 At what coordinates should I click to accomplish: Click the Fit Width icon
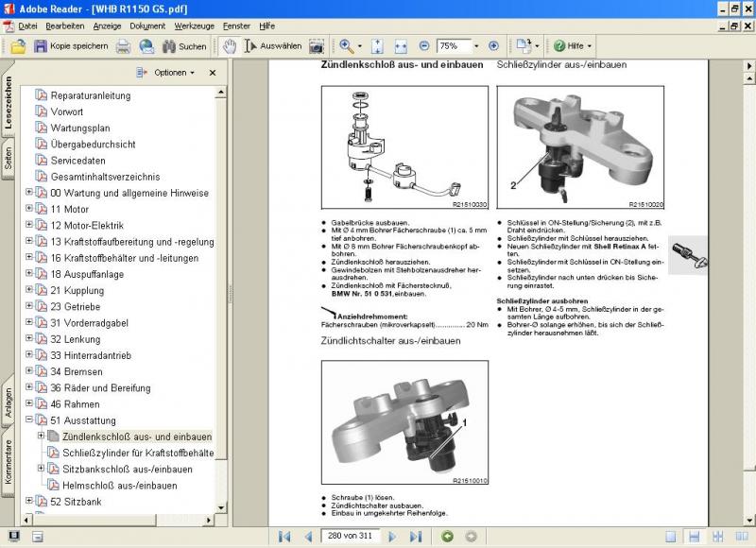(x=401, y=46)
